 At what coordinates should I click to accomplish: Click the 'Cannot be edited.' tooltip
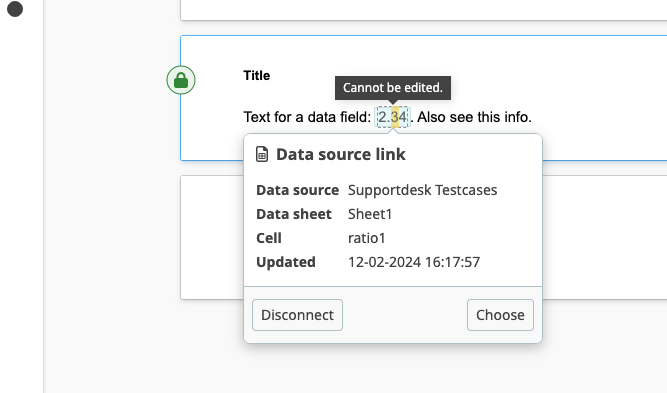(393, 88)
